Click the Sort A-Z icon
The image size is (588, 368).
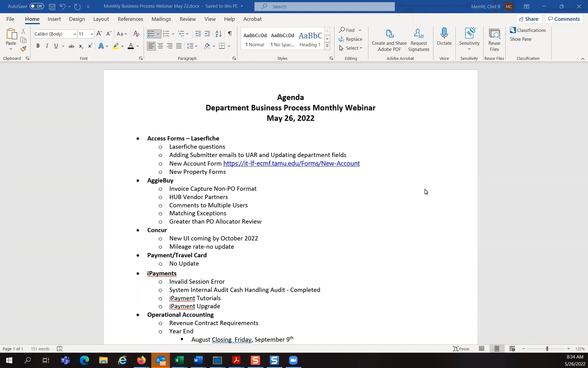coord(218,34)
